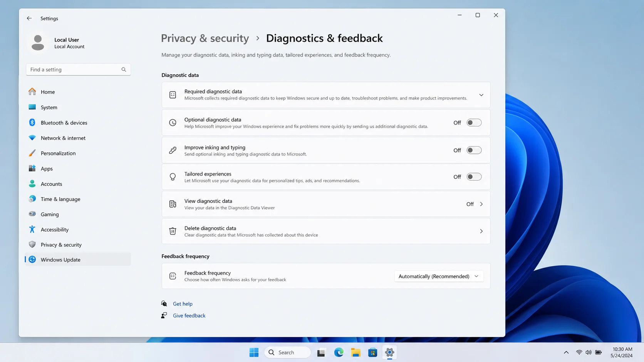644x362 pixels.
Task: Click the trash icon for Delete diagnostic data
Action: tap(173, 231)
